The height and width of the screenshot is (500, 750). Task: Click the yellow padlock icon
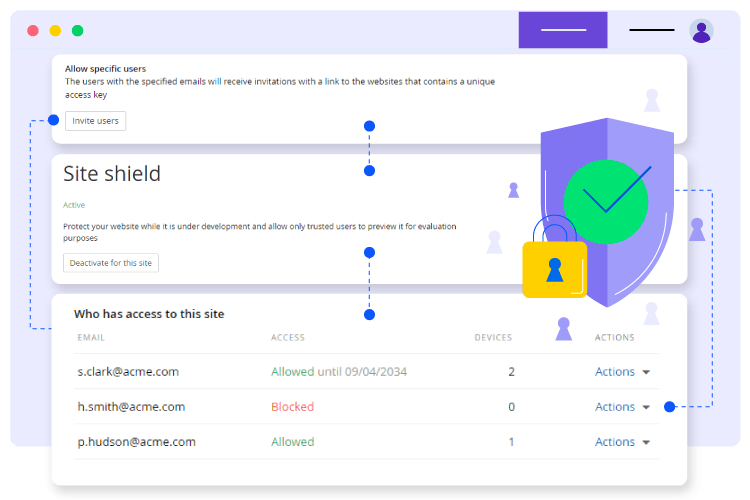click(x=554, y=266)
